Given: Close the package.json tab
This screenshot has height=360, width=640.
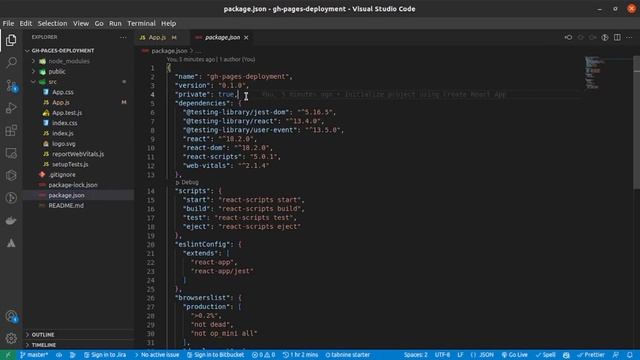Looking at the screenshot, I should pyautogui.click(x=246, y=38).
